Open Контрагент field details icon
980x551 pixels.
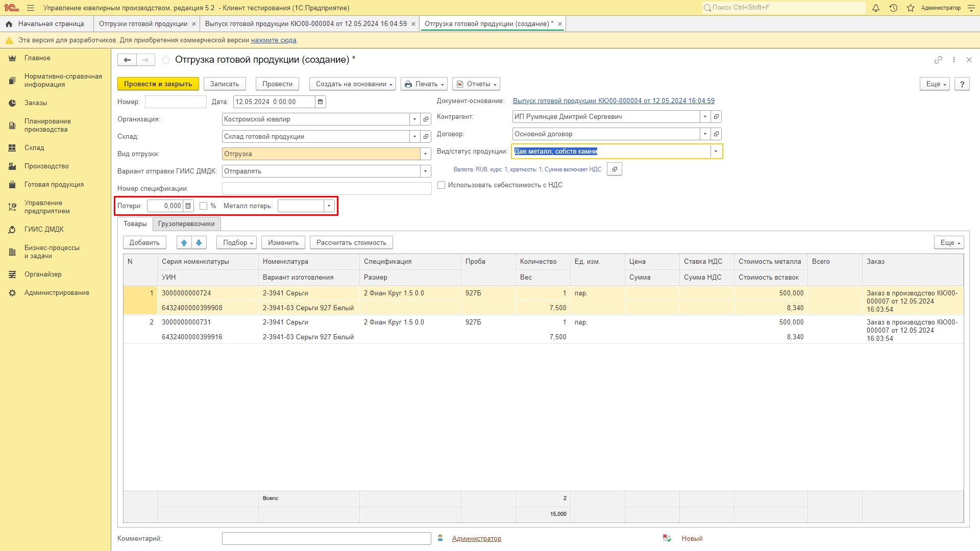click(x=717, y=117)
